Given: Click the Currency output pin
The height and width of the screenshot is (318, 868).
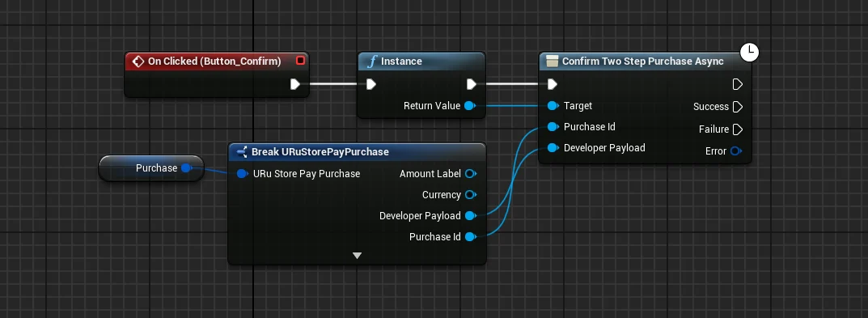Looking at the screenshot, I should (x=471, y=194).
